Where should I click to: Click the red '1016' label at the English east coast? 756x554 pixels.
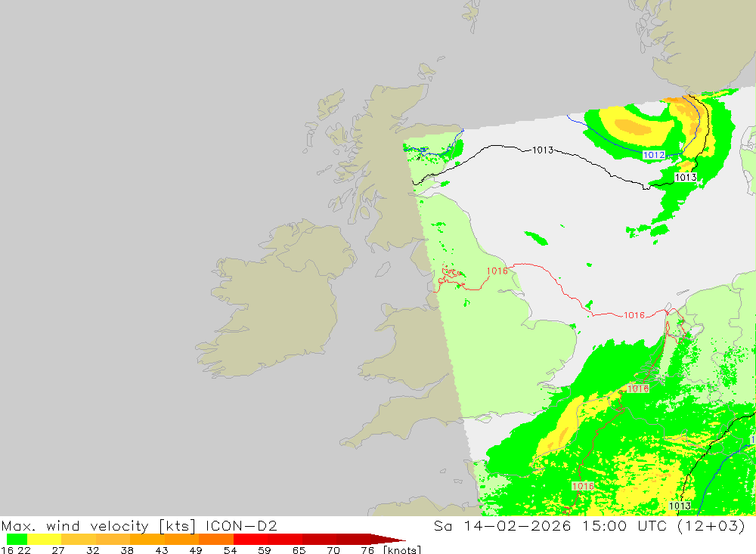pyautogui.click(x=497, y=271)
